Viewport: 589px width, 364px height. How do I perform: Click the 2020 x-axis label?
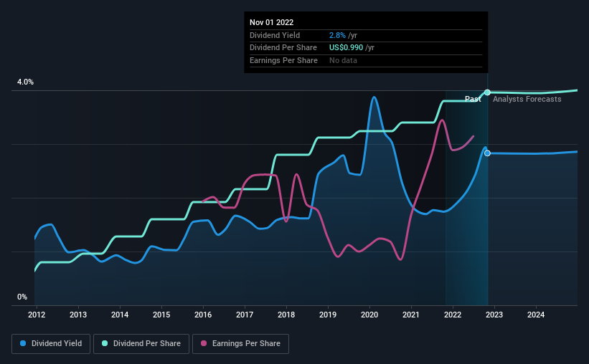pos(369,315)
